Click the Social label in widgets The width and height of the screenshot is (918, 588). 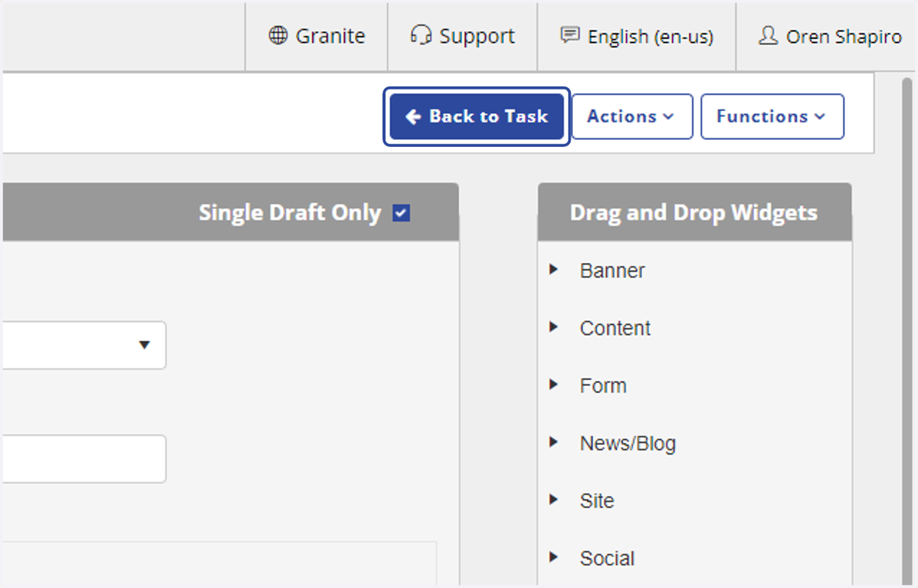[607, 558]
